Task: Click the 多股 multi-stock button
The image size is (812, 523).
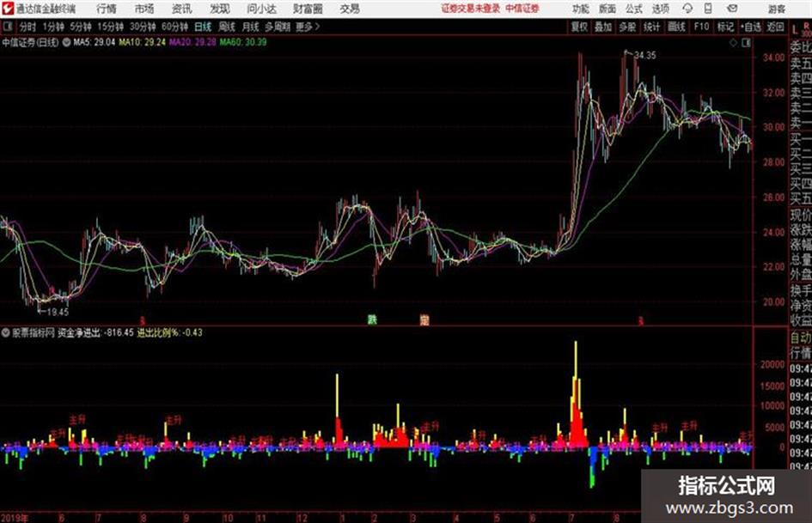Action: (627, 27)
